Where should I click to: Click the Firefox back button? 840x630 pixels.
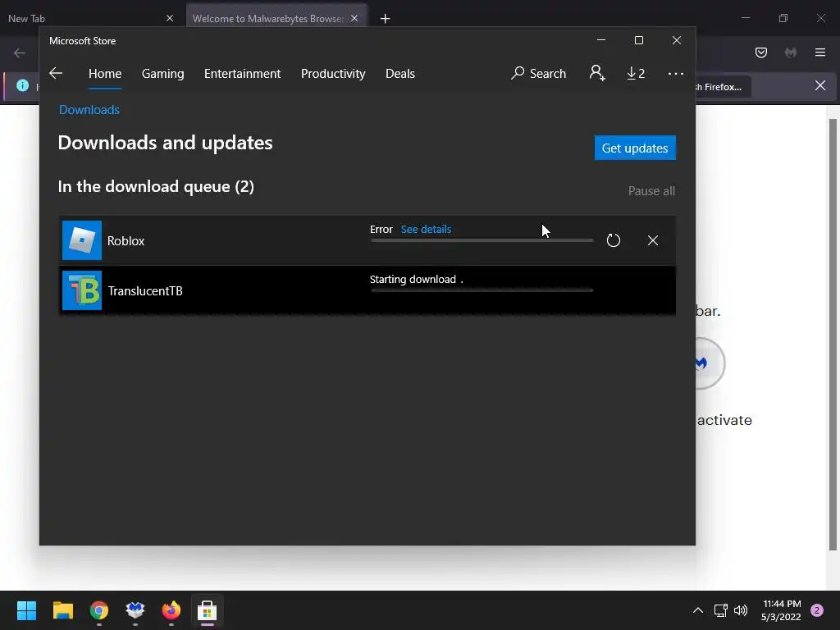pos(20,53)
